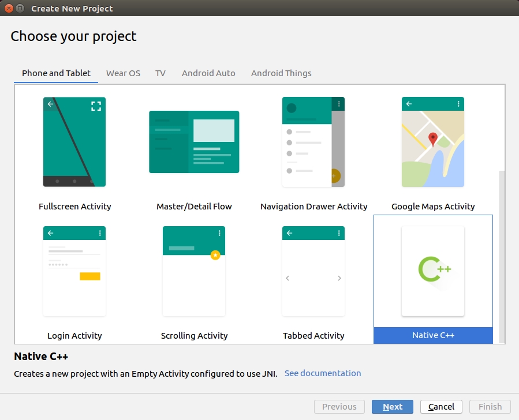Screen dimensions: 519x420
Task: Open the See documentation link
Action: [323, 373]
